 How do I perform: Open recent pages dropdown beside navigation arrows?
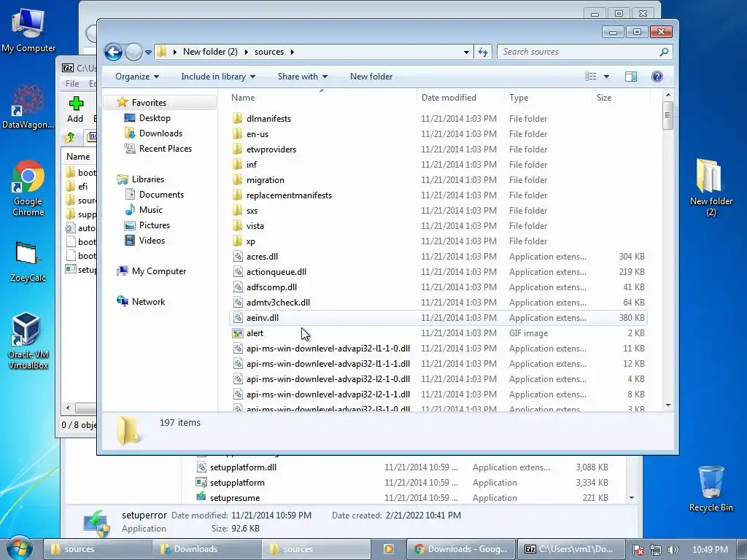pos(148,52)
